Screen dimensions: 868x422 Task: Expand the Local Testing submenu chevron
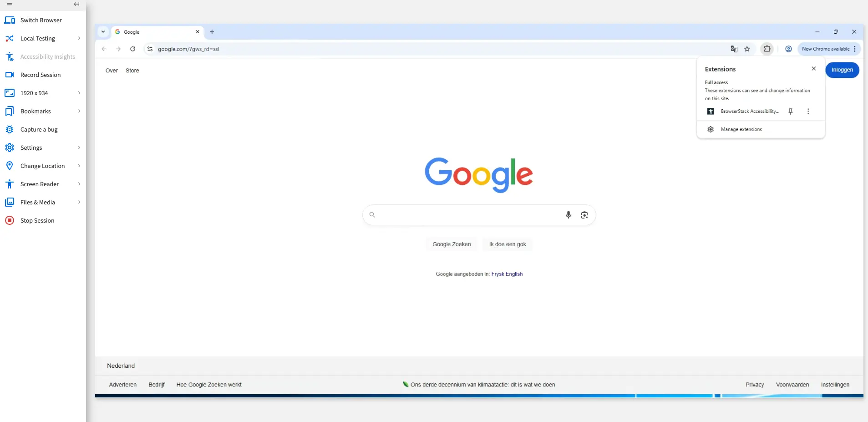pyautogui.click(x=79, y=38)
